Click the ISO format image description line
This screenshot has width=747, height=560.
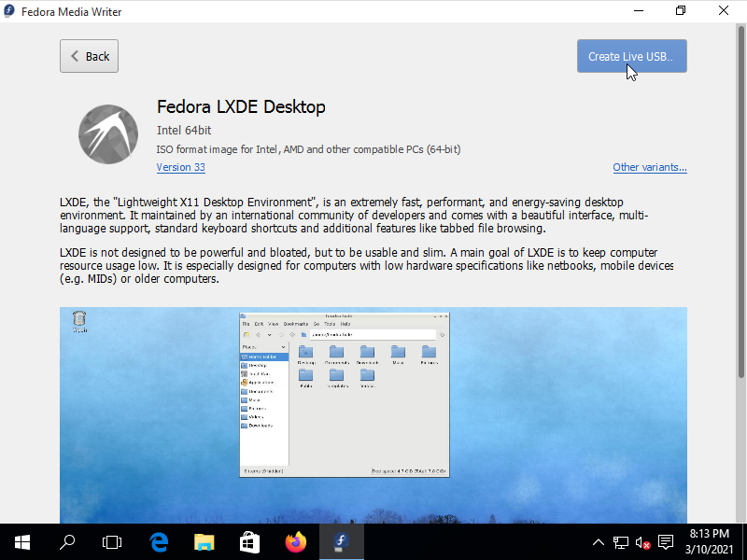[308, 149]
